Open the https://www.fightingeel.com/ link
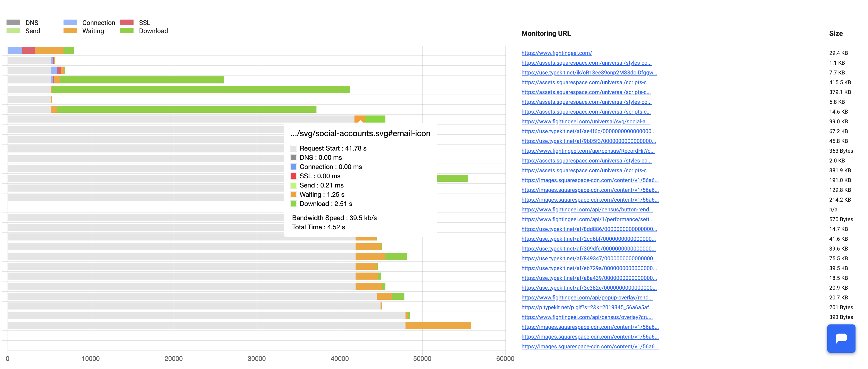This screenshot has height=369, width=868. pos(556,53)
